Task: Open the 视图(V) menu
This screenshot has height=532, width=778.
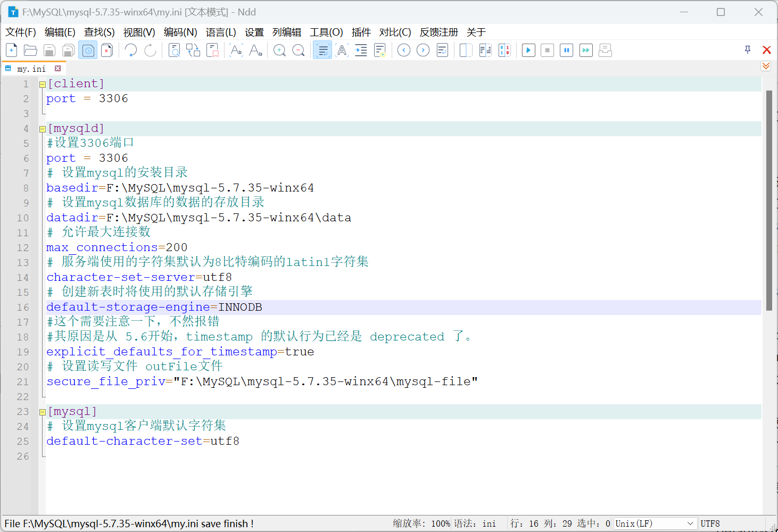Action: point(139,32)
